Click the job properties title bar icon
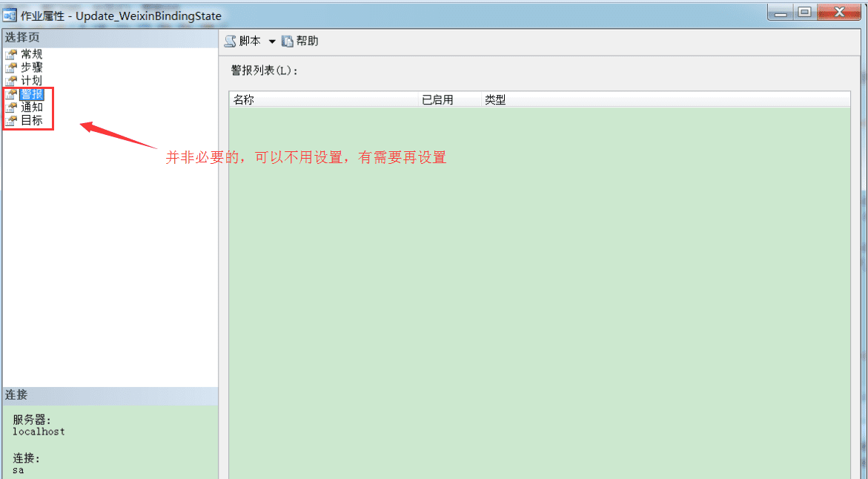 10,15
